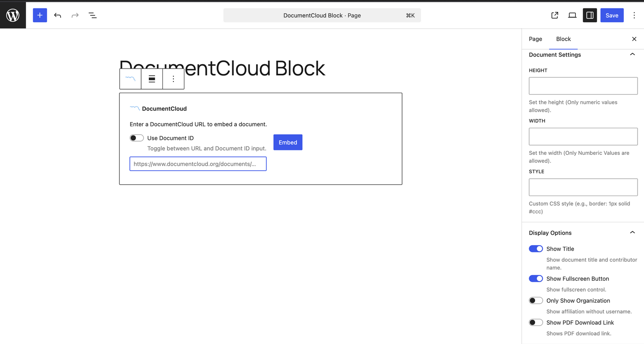Click the block align toolbar icon

tap(152, 79)
